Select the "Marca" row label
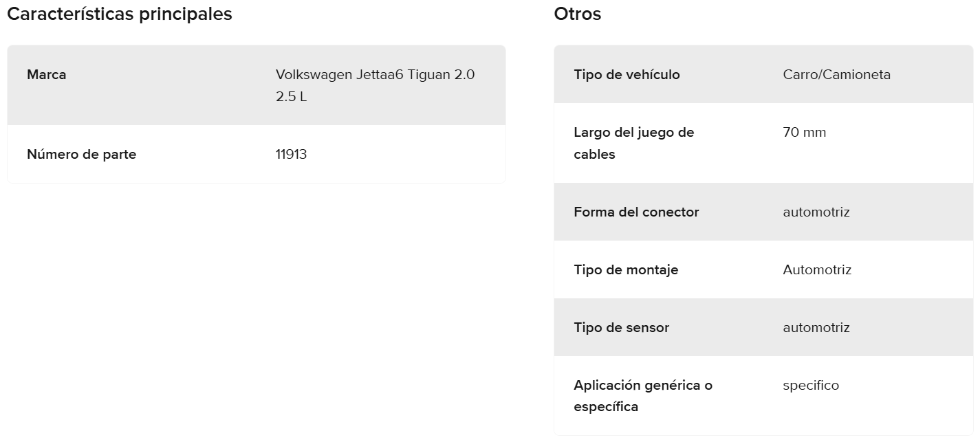Screen dimensions: 980x442 tap(47, 74)
